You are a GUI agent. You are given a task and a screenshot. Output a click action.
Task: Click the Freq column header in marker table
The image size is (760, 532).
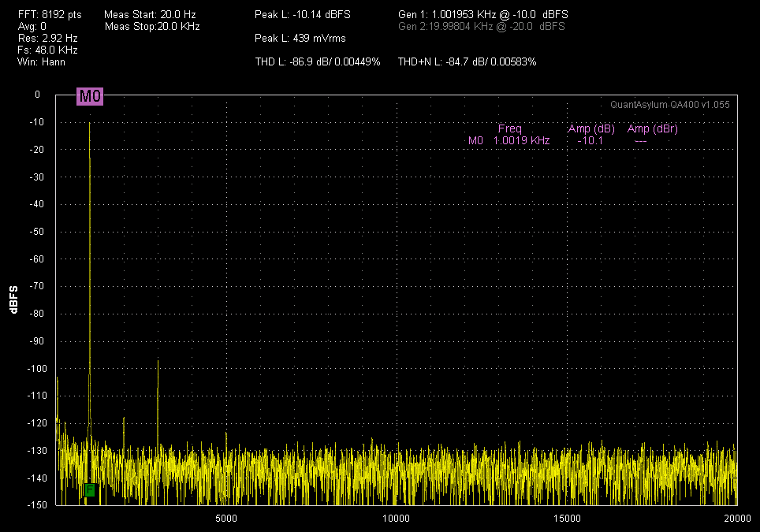click(509, 128)
